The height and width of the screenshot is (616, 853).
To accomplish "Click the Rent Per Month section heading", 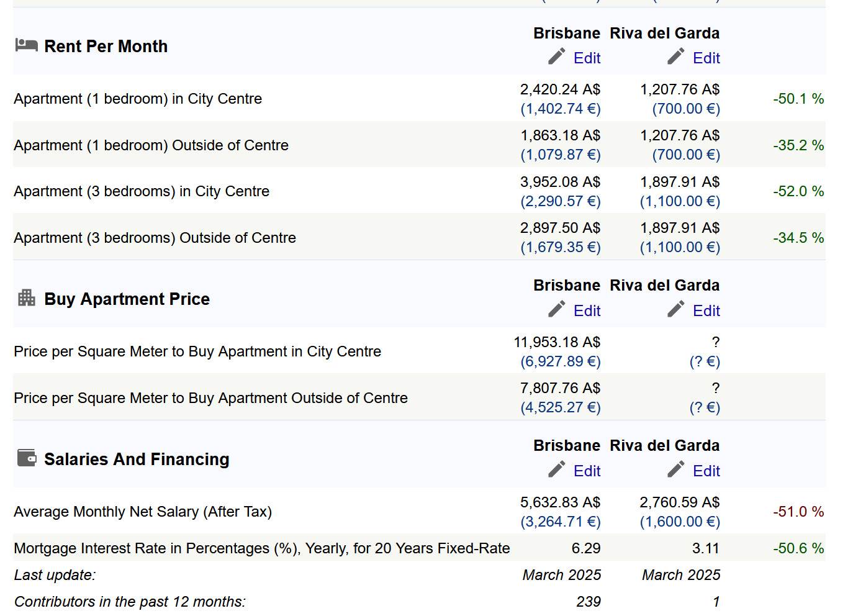I will coord(106,47).
